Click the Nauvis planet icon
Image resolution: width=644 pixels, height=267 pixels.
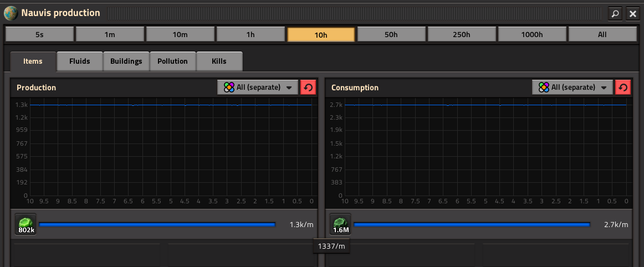[x=11, y=13]
